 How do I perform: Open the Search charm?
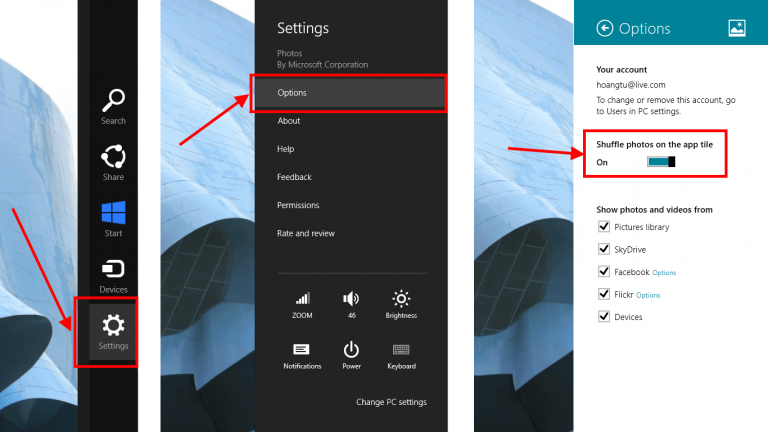coord(113,106)
